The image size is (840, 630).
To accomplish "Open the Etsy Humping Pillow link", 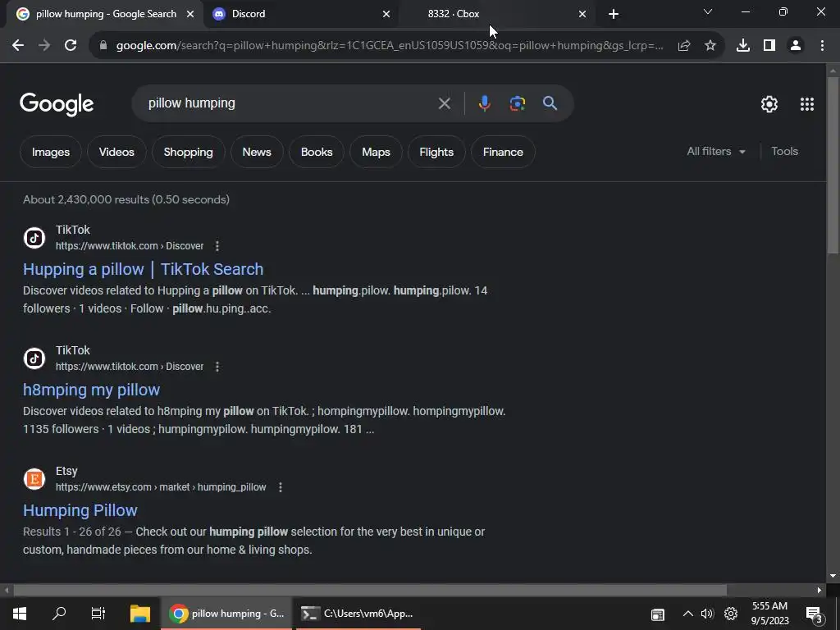I will pos(80,510).
